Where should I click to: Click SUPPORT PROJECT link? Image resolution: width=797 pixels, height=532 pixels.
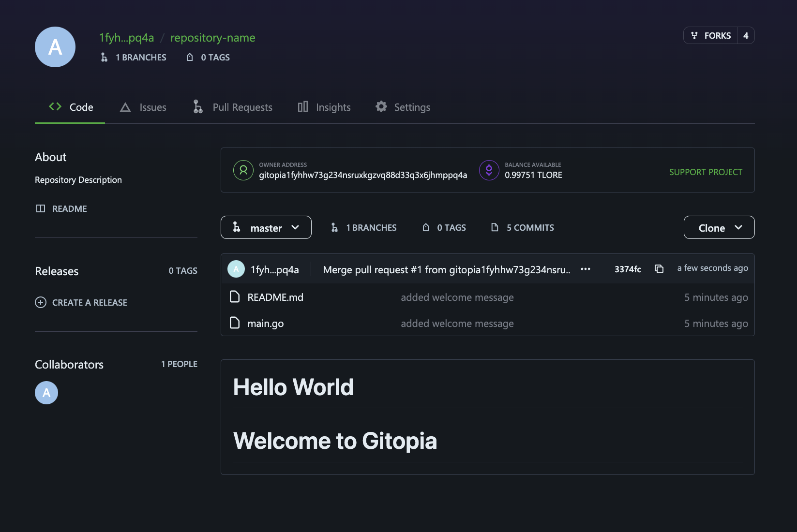pos(706,172)
